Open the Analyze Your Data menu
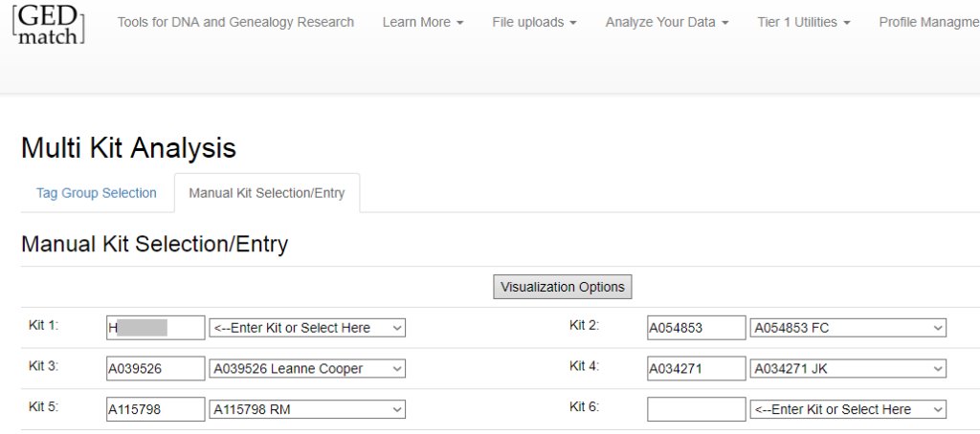Viewport: 980px width, 434px height. pos(667,23)
